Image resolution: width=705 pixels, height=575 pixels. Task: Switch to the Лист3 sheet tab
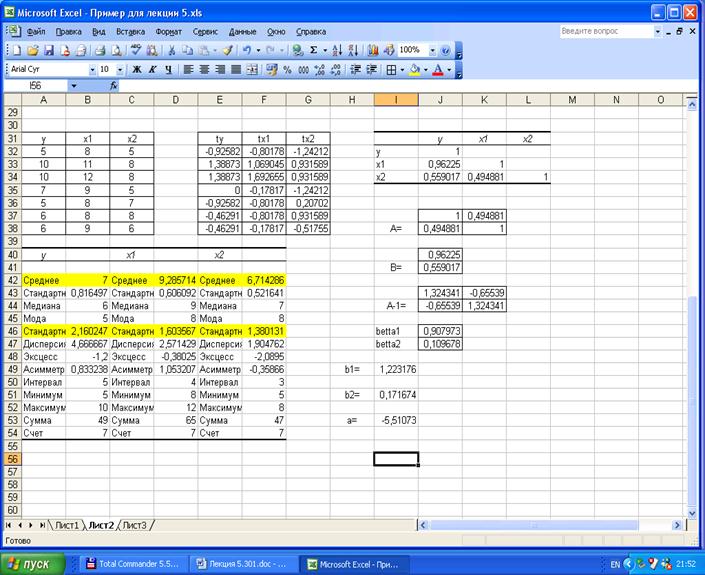click(134, 525)
